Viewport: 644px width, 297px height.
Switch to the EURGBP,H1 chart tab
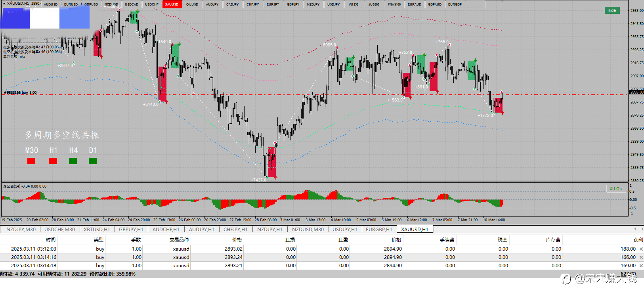(378, 229)
